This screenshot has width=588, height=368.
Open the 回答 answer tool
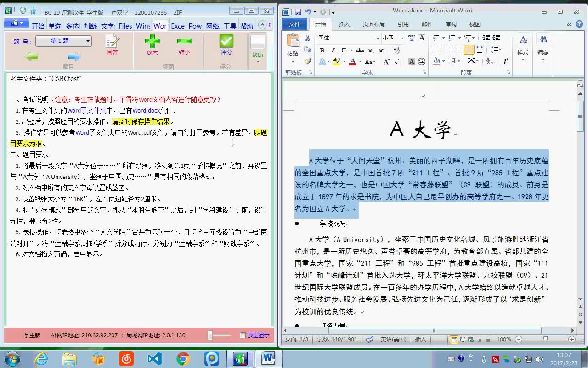[112, 45]
